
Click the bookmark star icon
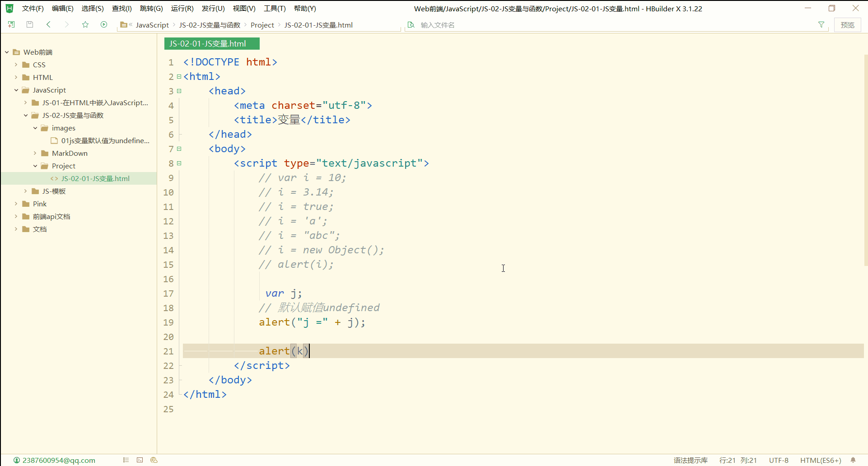pos(85,24)
